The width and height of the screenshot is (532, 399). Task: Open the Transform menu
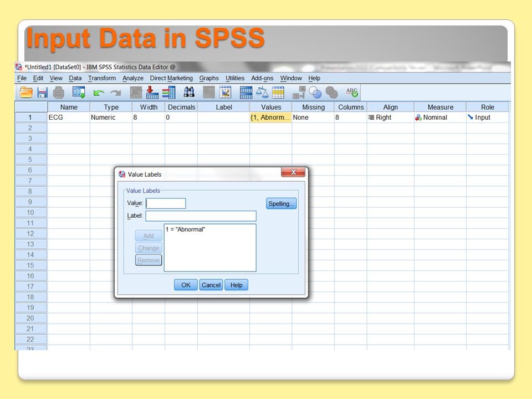point(102,78)
